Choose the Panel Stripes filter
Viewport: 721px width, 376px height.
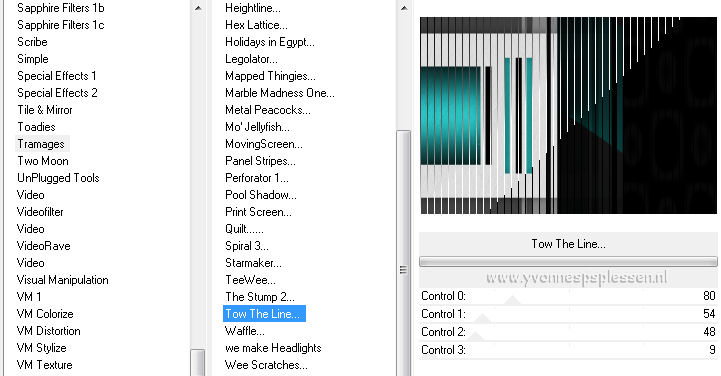pos(260,161)
